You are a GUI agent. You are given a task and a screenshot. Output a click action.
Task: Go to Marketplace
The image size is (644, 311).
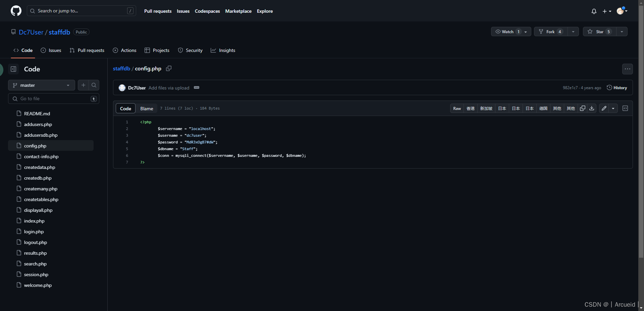coord(238,11)
